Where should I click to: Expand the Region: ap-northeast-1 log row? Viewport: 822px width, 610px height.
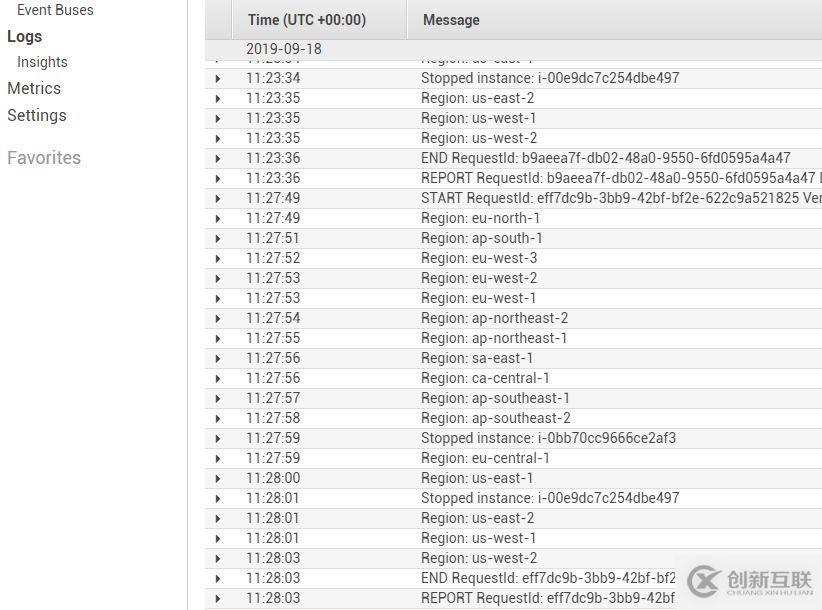[218, 339]
